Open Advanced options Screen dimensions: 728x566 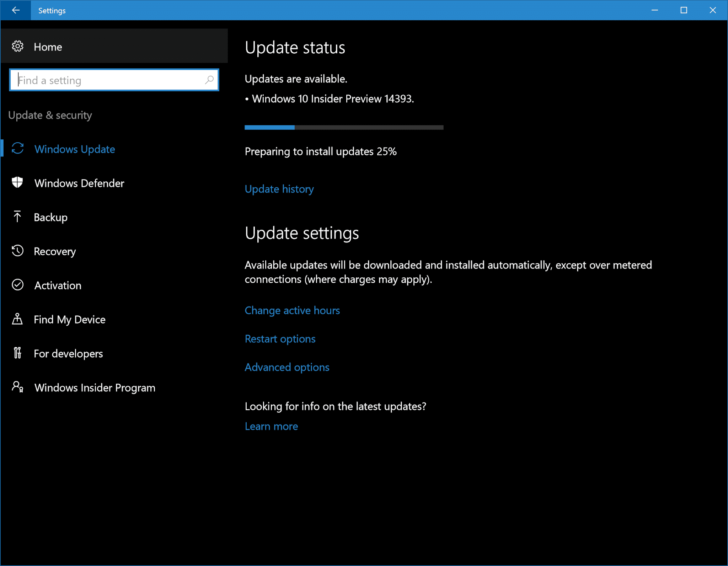pos(287,367)
